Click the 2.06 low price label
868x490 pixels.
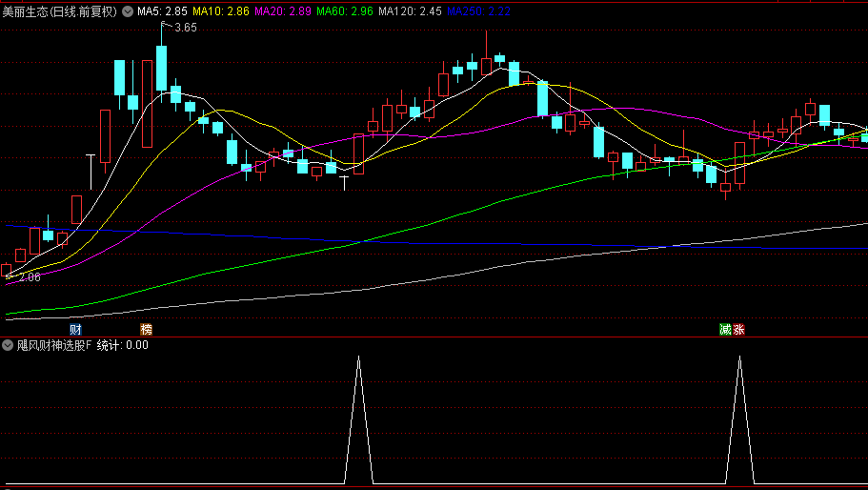[x=30, y=277]
